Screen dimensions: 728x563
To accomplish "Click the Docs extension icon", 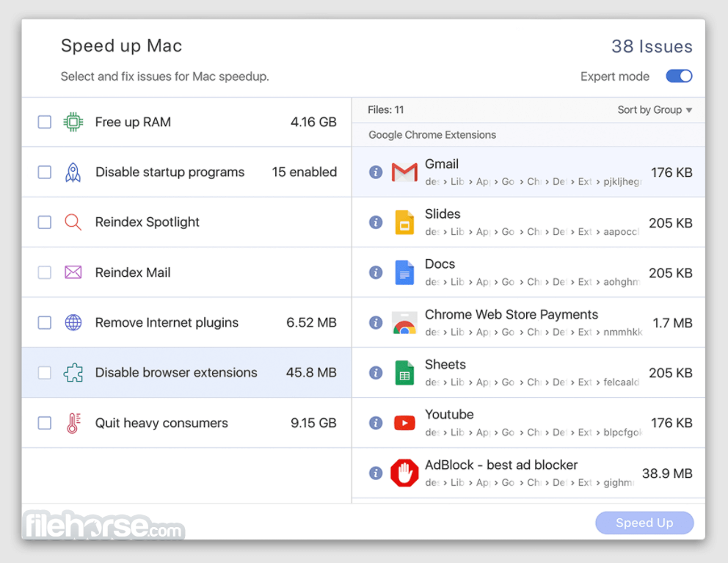I will point(404,272).
